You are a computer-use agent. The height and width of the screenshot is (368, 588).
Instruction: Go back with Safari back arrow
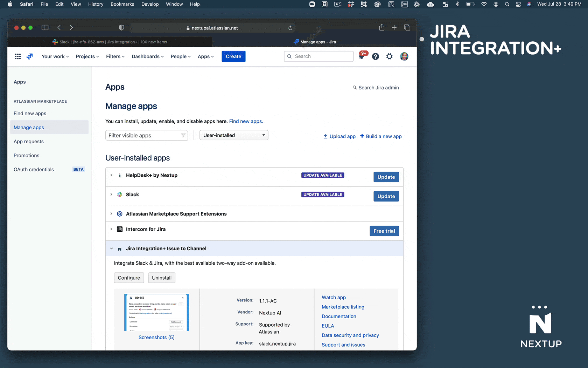coord(59,28)
